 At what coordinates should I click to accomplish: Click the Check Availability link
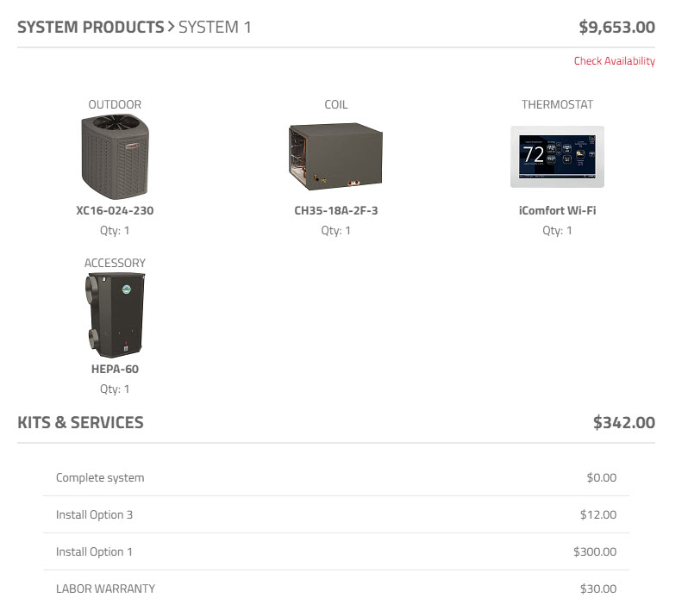(614, 61)
